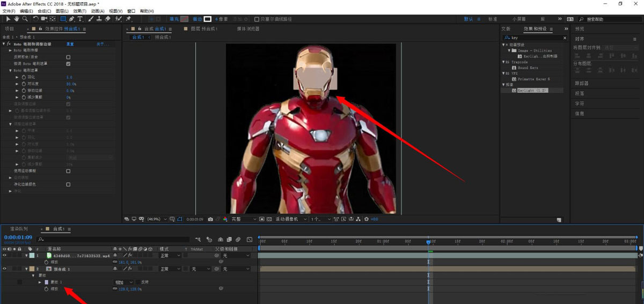The height and width of the screenshot is (304, 644).
Task: Switch to the 渲染队列 tab
Action: 19,229
